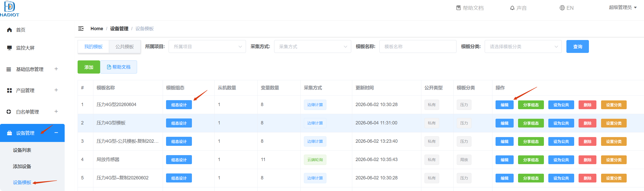This screenshot has height=191, width=644.
Task: Click Home breadcrumb link
Action: [97, 29]
